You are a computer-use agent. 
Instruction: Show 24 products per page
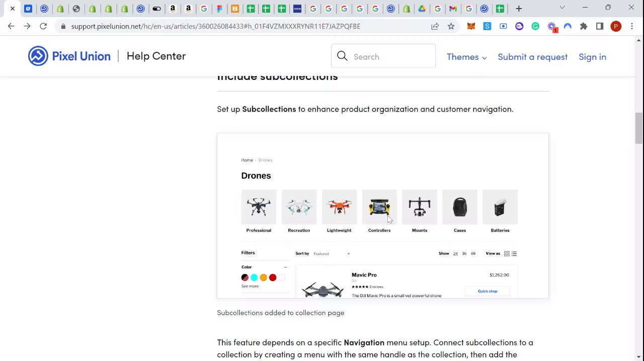pos(455,253)
